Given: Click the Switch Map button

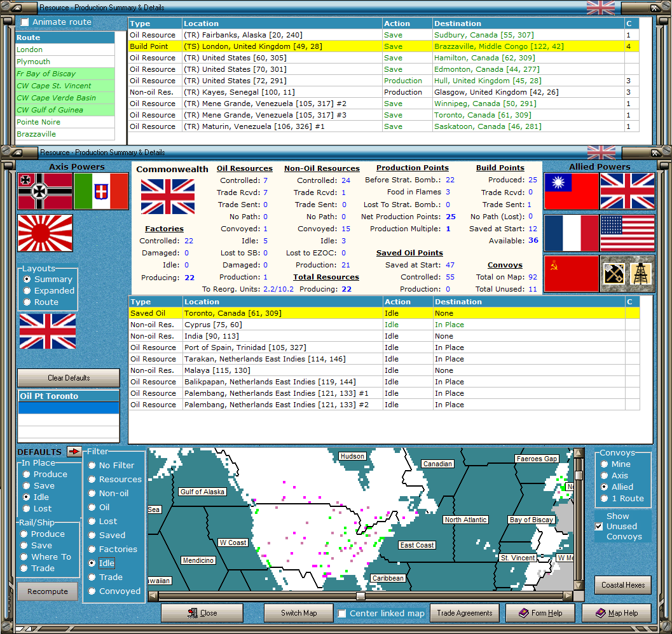Looking at the screenshot, I should tap(299, 613).
